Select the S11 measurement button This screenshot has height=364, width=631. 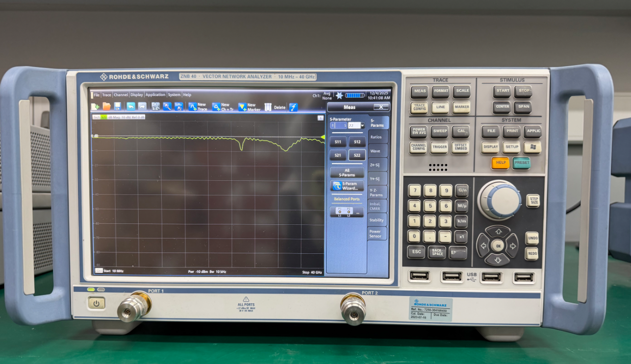(337, 142)
